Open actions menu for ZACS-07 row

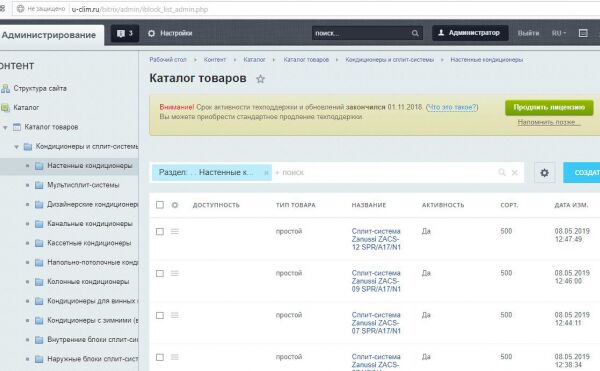(x=175, y=315)
